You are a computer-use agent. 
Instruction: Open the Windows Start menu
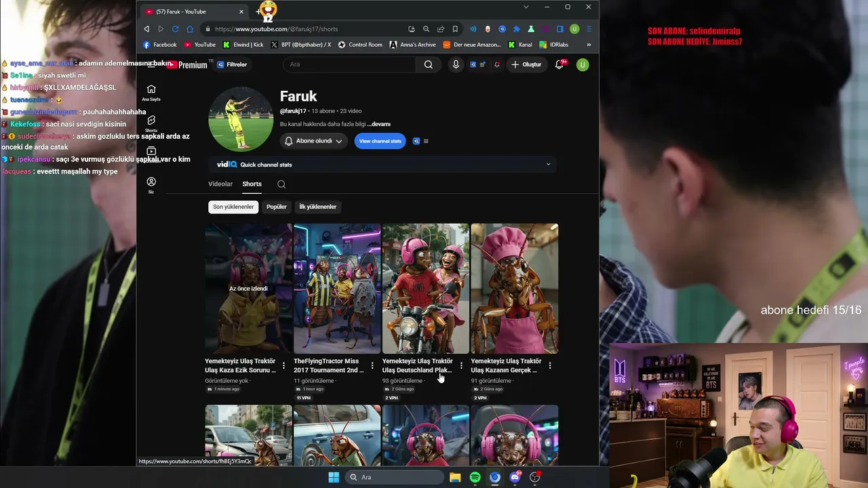334,477
